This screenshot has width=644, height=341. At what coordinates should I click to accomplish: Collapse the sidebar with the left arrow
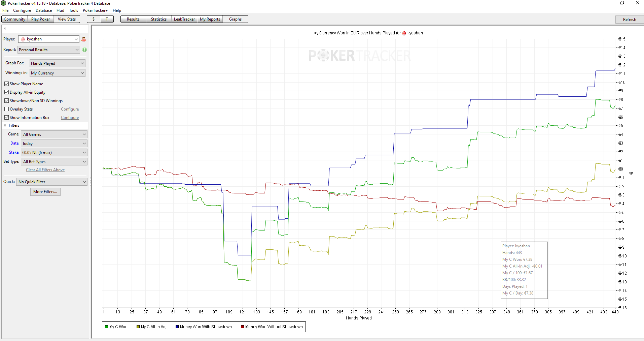click(x=5, y=29)
